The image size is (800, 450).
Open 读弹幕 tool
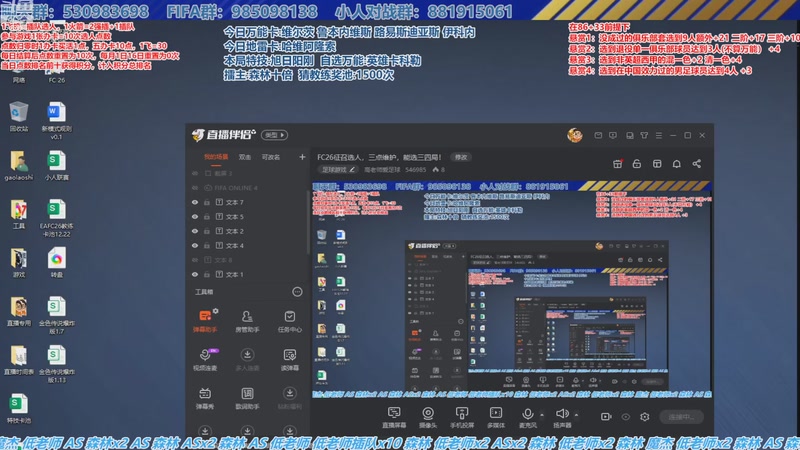pos(289,359)
